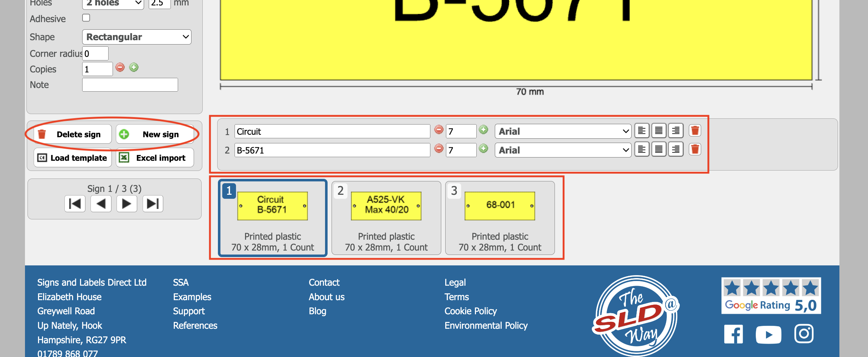Delete text line 2 with trash icon

[695, 150]
